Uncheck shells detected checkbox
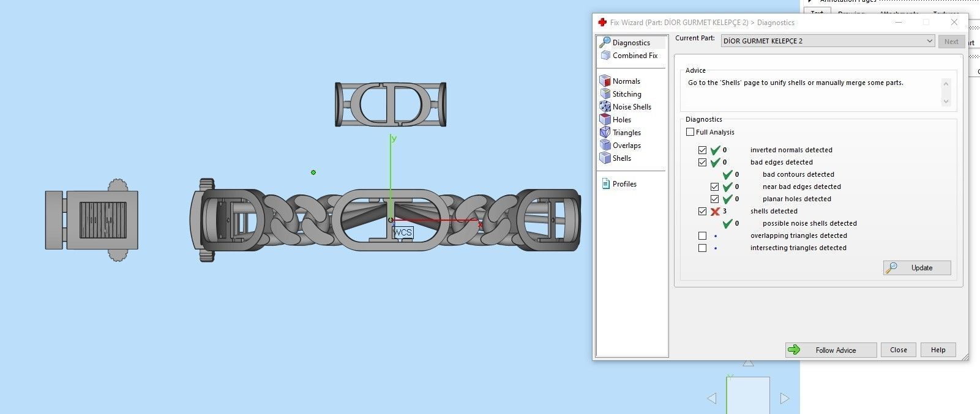Viewport: 980px width, 414px height. (x=702, y=212)
